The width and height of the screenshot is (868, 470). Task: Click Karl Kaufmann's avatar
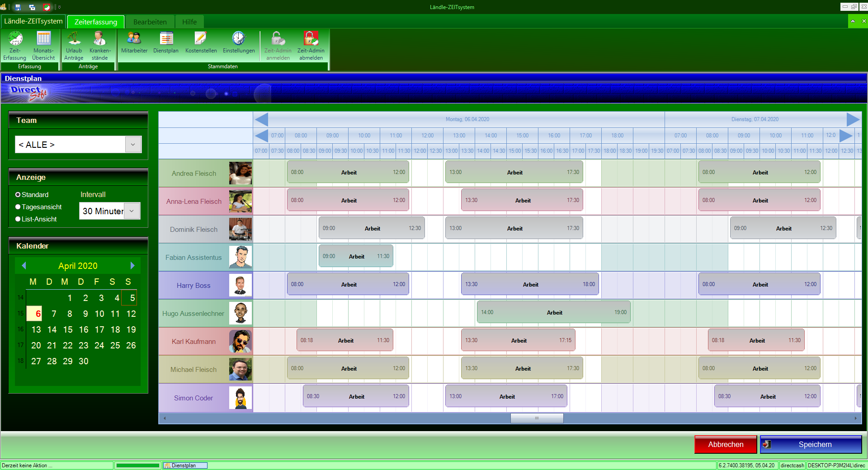pyautogui.click(x=241, y=341)
